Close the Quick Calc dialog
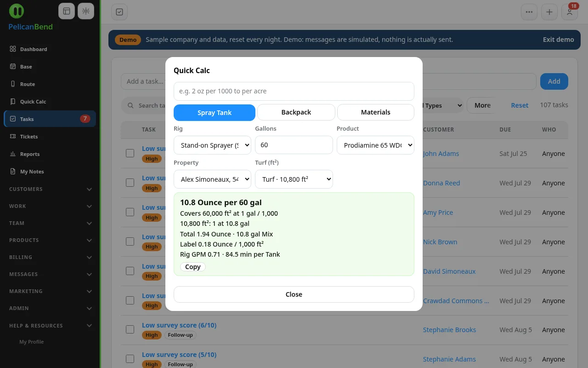 (294, 294)
